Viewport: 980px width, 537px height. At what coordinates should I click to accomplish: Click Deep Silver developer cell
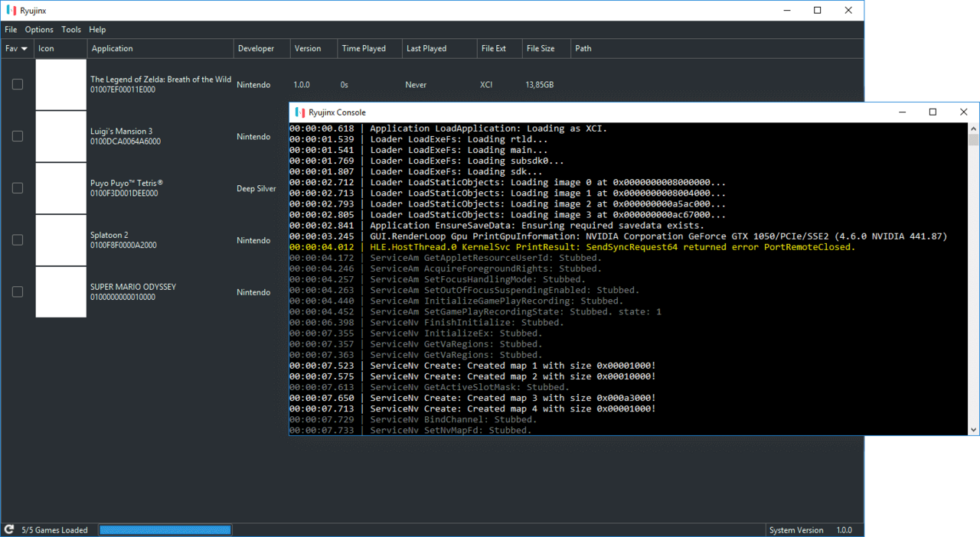tap(256, 189)
